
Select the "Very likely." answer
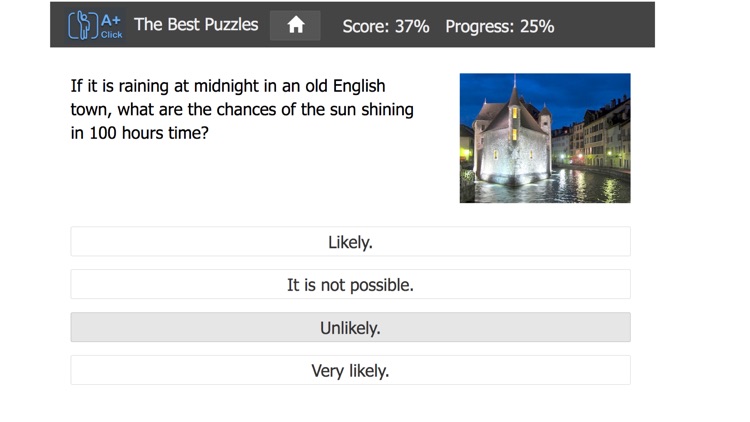coord(350,371)
